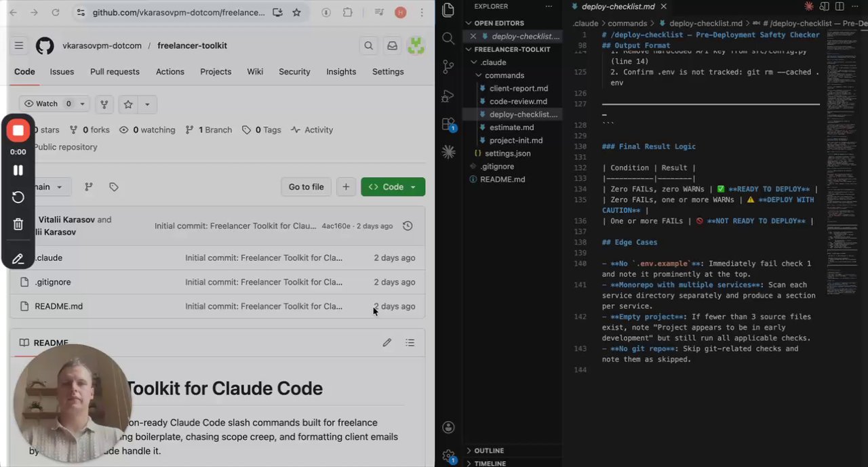The width and height of the screenshot is (868, 467).
Task: Open the Projects tab
Action: pyautogui.click(x=216, y=71)
